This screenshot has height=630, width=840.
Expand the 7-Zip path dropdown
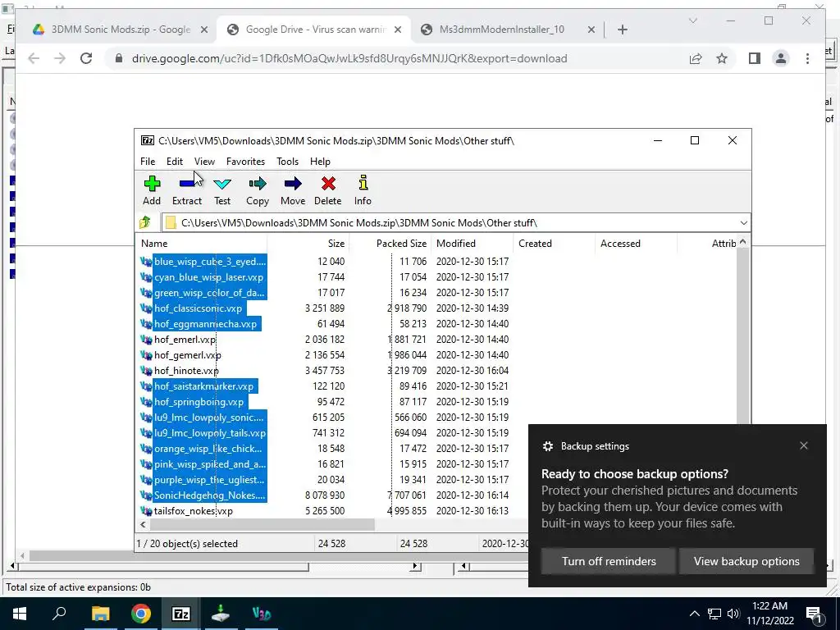pos(743,223)
